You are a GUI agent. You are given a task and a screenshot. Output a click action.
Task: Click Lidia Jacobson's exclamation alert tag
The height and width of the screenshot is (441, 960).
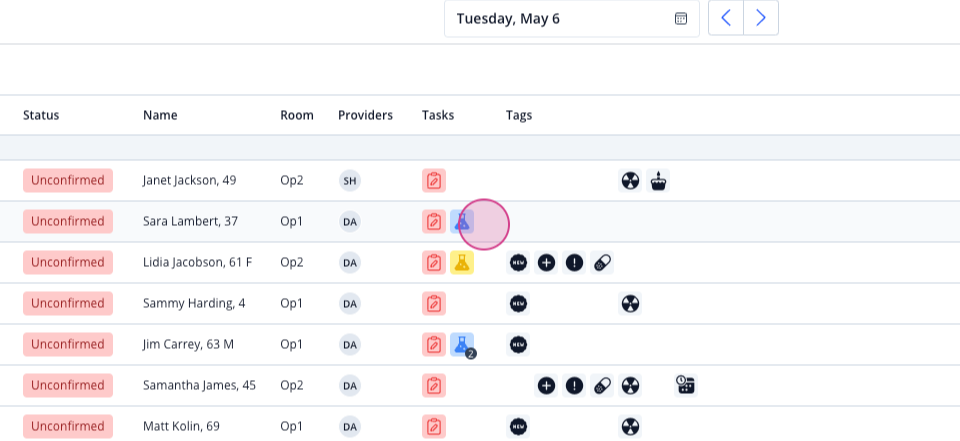574,263
